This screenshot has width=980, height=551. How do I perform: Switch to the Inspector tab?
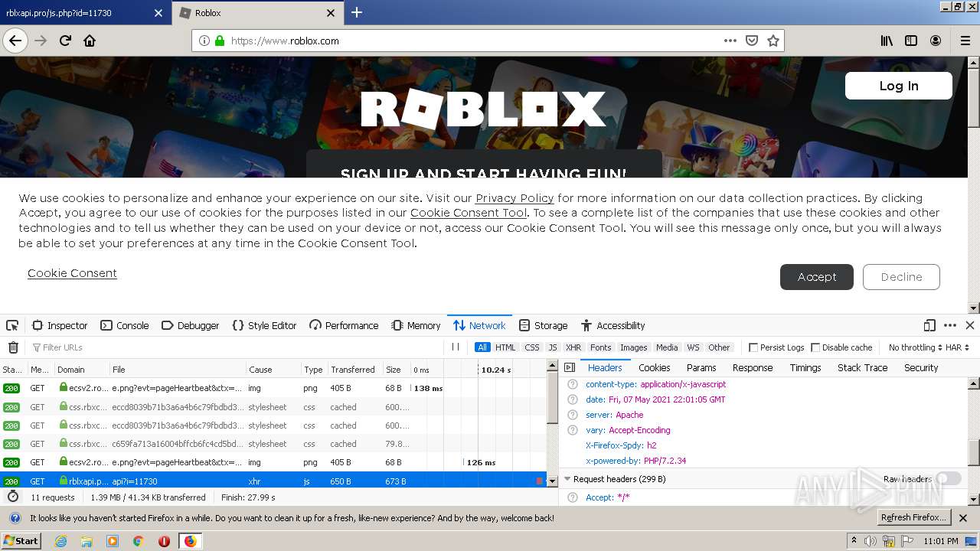click(60, 325)
